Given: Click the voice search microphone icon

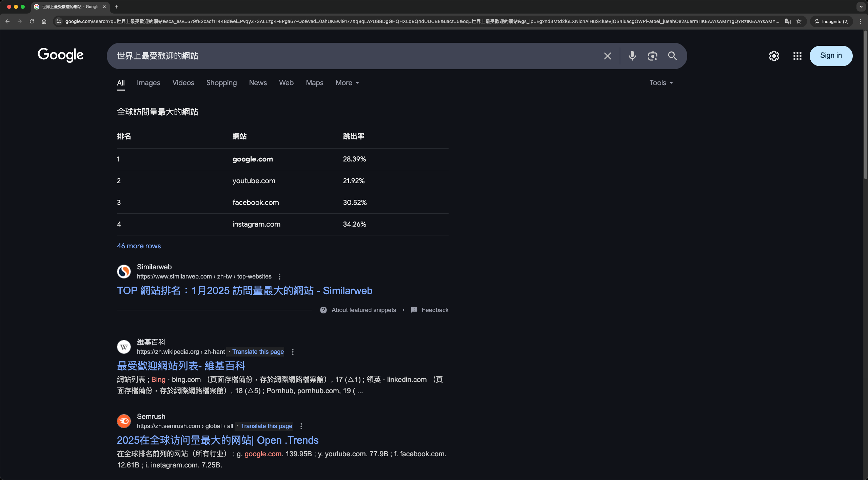Looking at the screenshot, I should pos(632,56).
